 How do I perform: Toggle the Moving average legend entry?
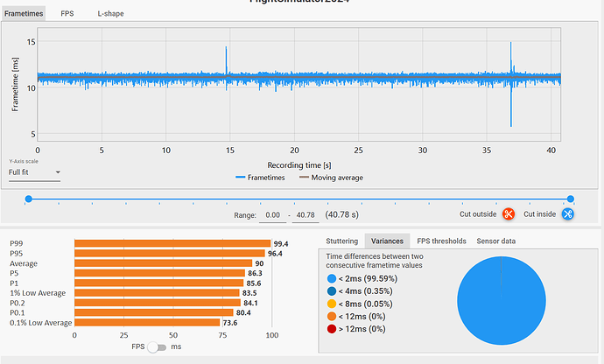(x=329, y=177)
